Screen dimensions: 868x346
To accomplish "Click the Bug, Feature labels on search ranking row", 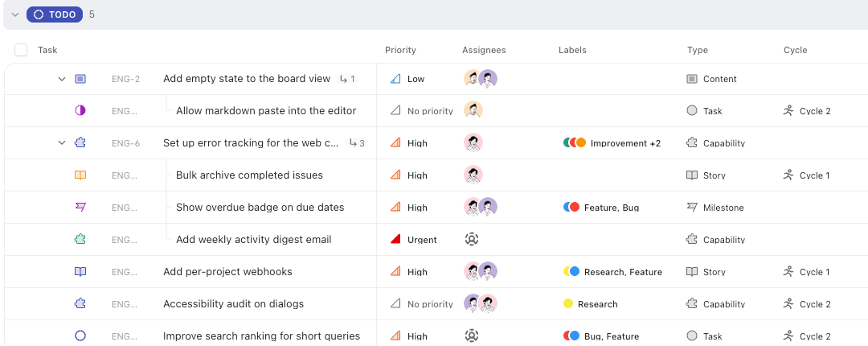I will tap(601, 336).
